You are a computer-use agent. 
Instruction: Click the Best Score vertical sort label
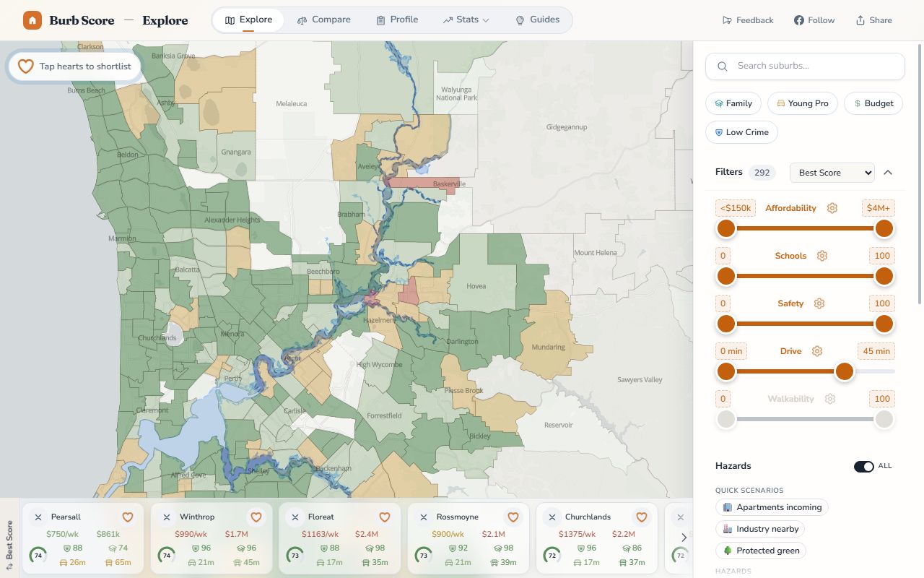[9, 545]
